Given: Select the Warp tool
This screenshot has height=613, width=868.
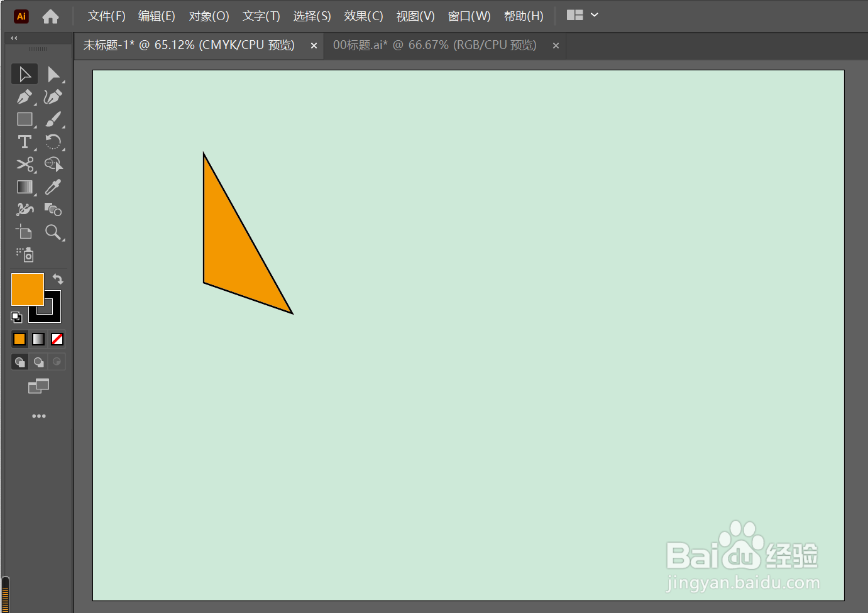Looking at the screenshot, I should click(x=25, y=209).
